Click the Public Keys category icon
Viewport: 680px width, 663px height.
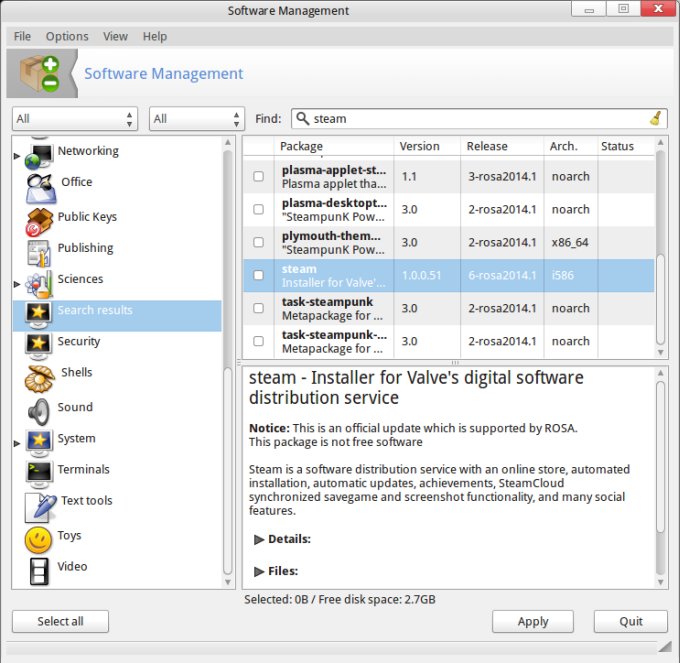click(39, 222)
